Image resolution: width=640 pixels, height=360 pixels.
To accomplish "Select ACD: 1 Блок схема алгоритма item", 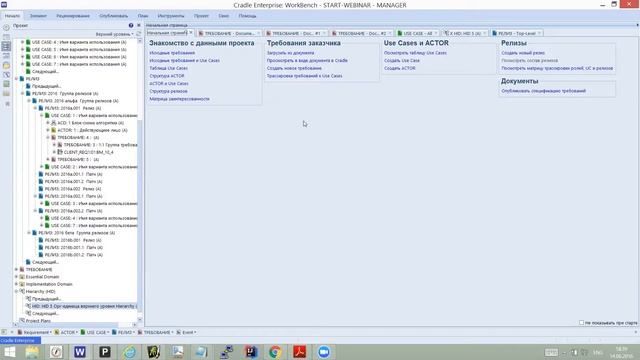I will click(x=90, y=123).
